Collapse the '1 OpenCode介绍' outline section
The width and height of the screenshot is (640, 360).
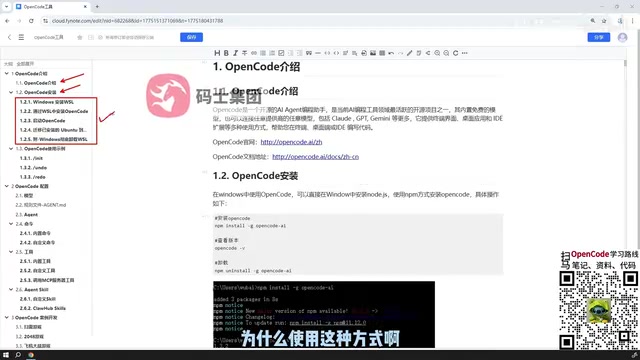tap(7, 73)
